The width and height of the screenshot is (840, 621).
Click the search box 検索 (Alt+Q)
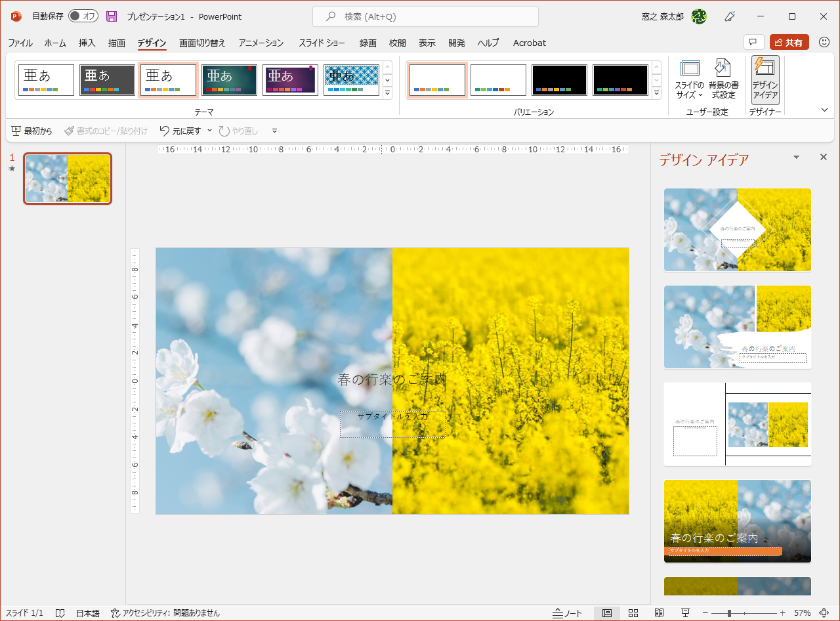[425, 16]
